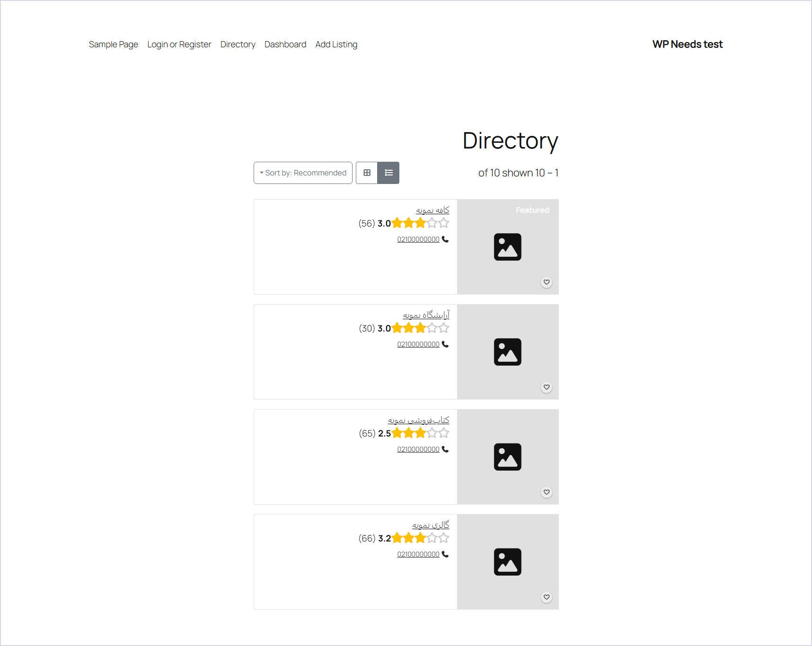Call phone number of کتاب‌فروشی نمونه listing
The image size is (812, 646).
pos(418,449)
